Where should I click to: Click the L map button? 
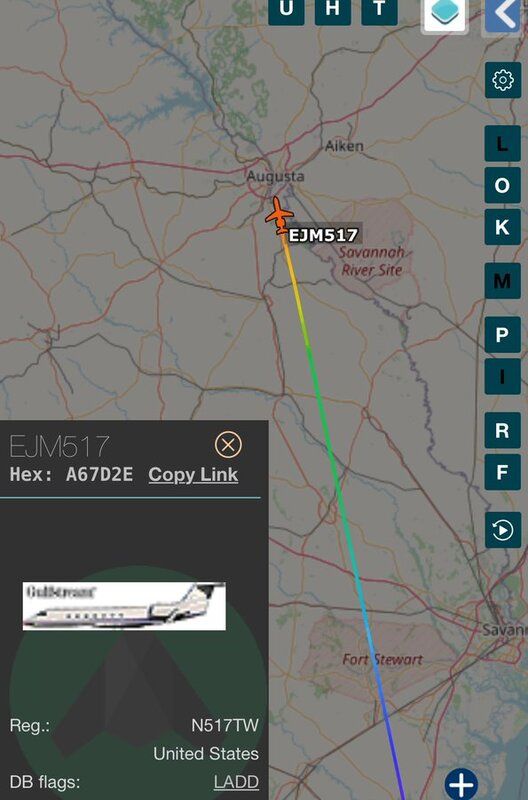click(x=502, y=143)
